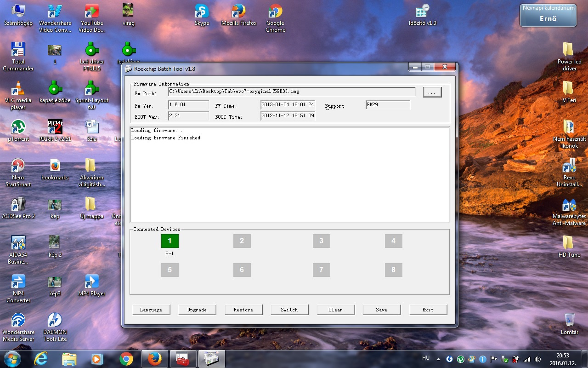Open the Windows Start menu

(x=11, y=358)
